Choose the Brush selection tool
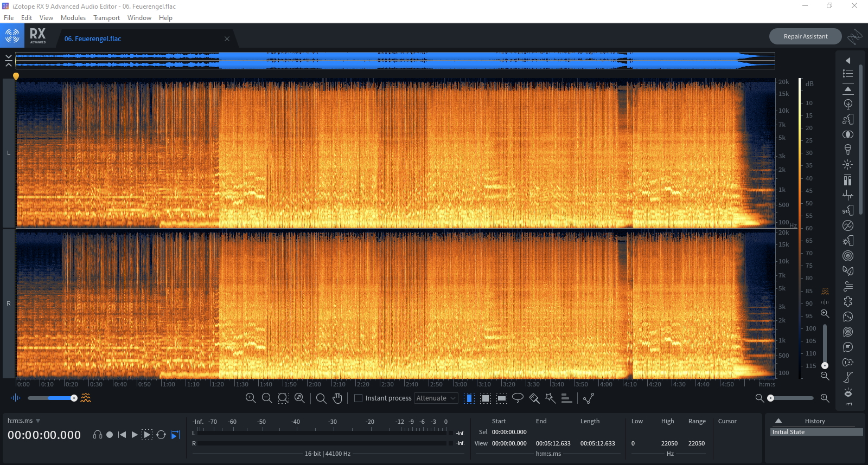868x465 pixels. (534, 398)
